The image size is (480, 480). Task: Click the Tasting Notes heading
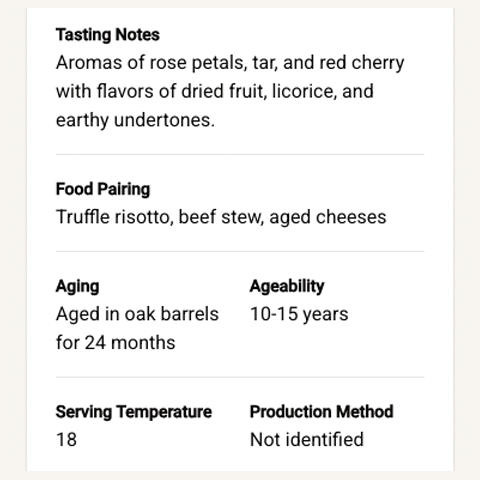point(108,35)
